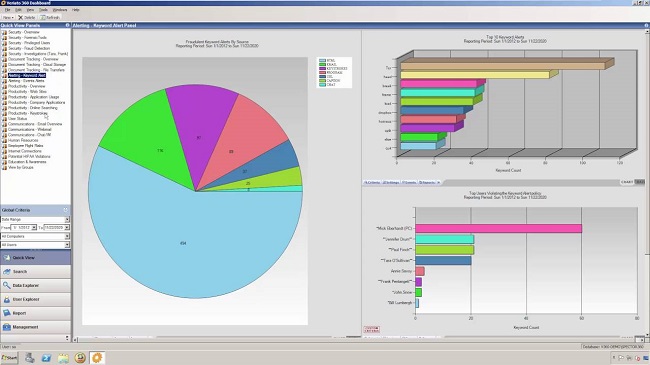Image resolution: width=650 pixels, height=365 pixels.
Task: Select Productivity - Application Usage panel
Action: pos(34,97)
